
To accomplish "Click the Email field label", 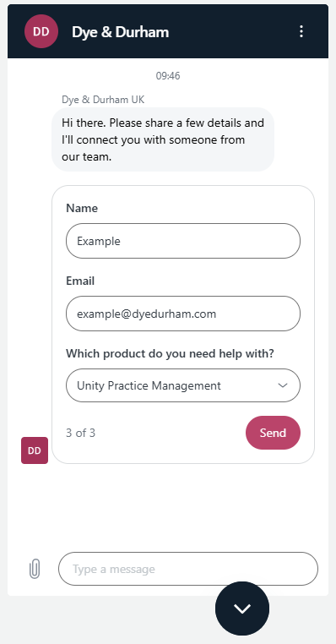I will pyautogui.click(x=80, y=281).
